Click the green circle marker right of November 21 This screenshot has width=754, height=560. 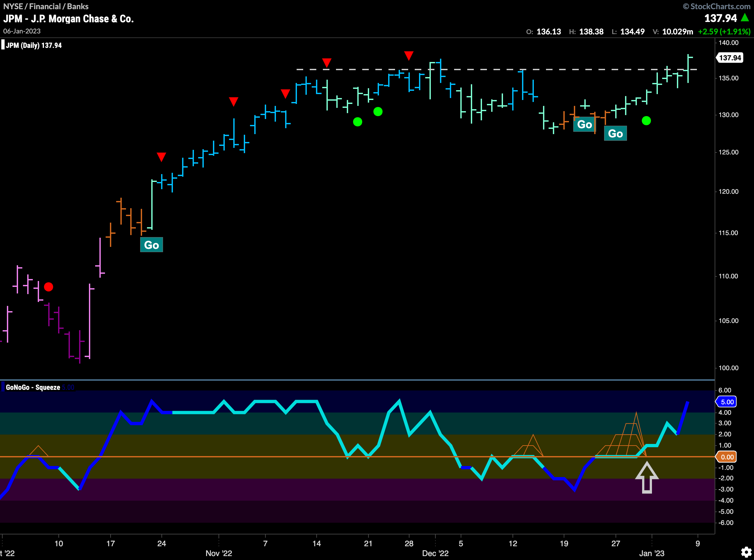(x=378, y=111)
